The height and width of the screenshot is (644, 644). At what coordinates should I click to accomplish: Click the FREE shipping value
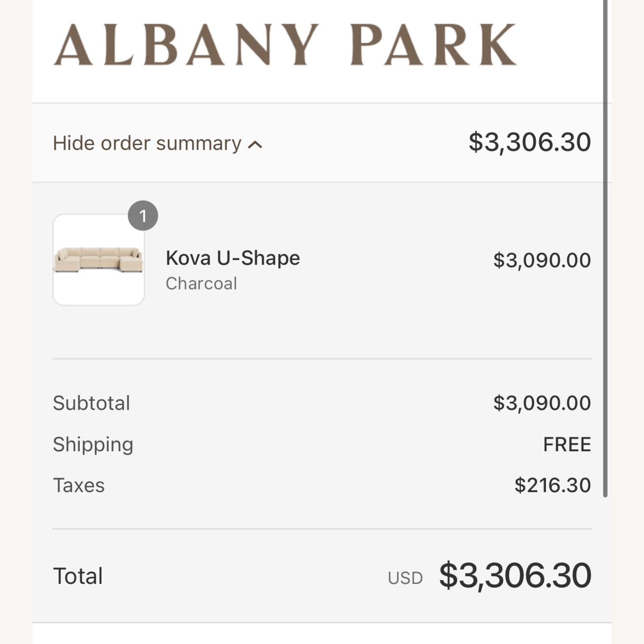567,444
